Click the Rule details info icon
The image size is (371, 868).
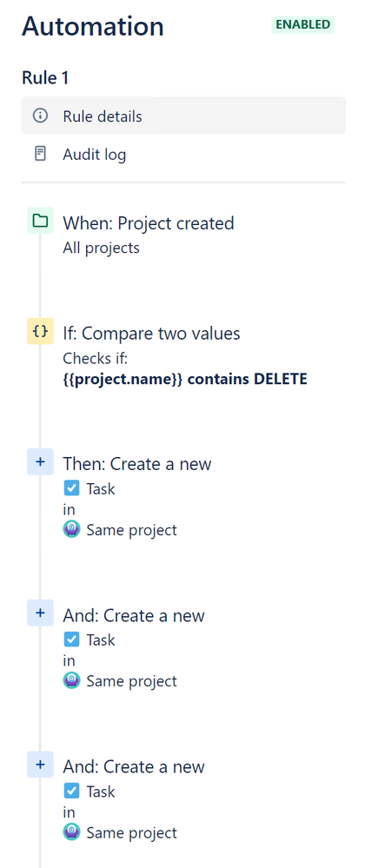[x=40, y=116]
